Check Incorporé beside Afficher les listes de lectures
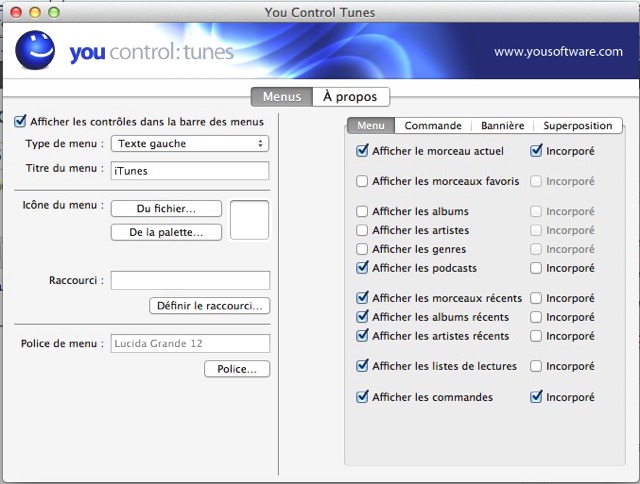This screenshot has height=484, width=640. click(x=536, y=366)
